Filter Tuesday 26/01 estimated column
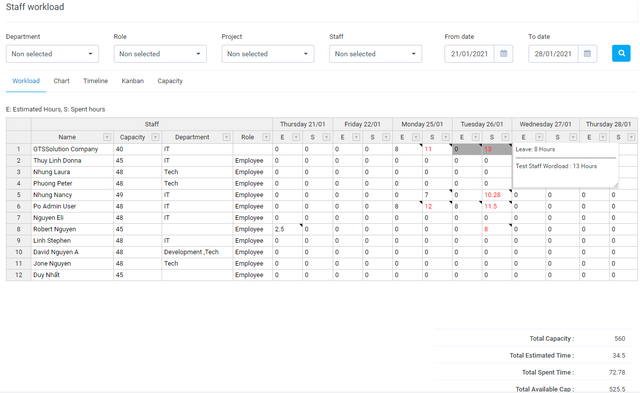The width and height of the screenshot is (640, 393). [476, 137]
